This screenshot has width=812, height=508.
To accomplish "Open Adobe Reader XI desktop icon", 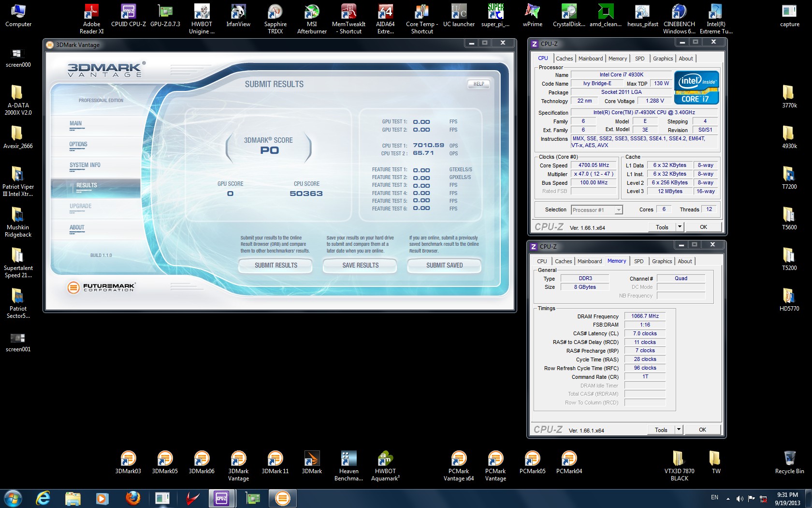I will click(x=91, y=19).
